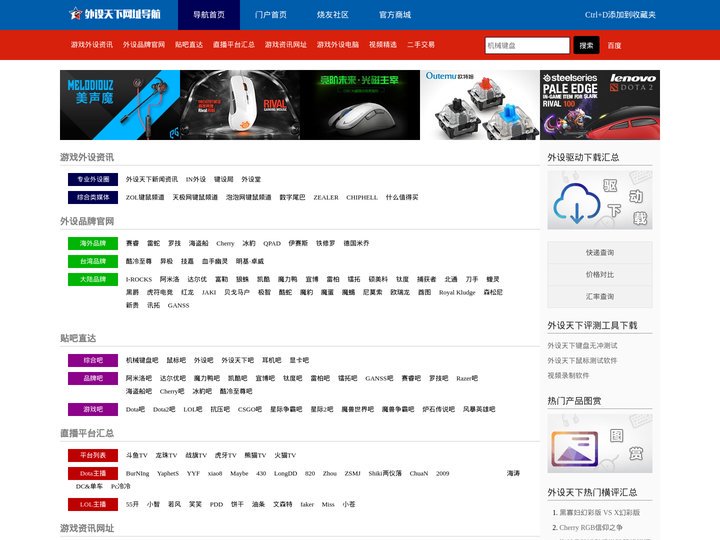This screenshot has width=720, height=540.
Task: Click the green 海外品牌 label
Action: pyautogui.click(x=93, y=243)
